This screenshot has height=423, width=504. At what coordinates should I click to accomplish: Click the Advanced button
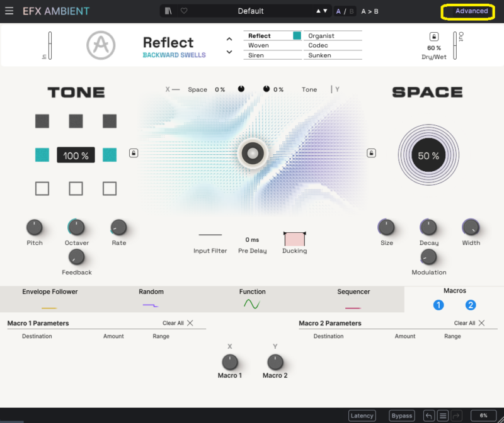pos(471,11)
